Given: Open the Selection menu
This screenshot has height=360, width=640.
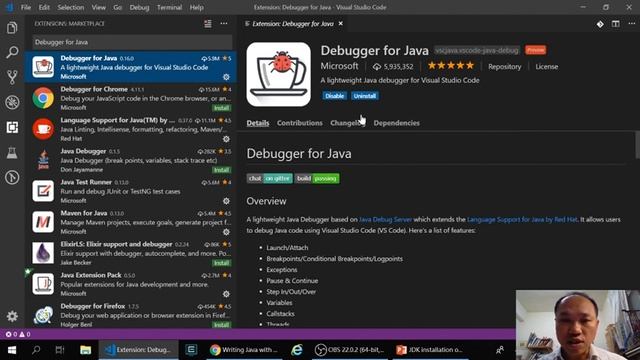Looking at the screenshot, I should (71, 7).
